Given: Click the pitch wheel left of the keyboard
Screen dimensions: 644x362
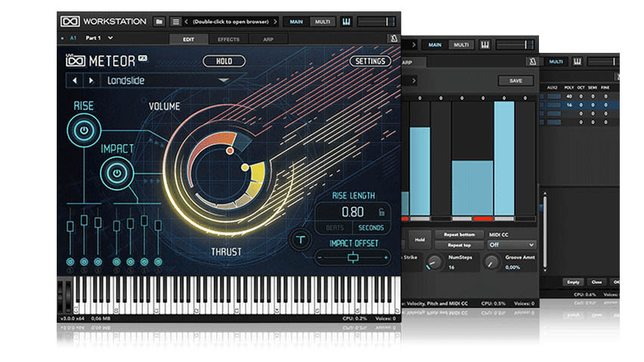Looking at the screenshot, I should (60, 295).
